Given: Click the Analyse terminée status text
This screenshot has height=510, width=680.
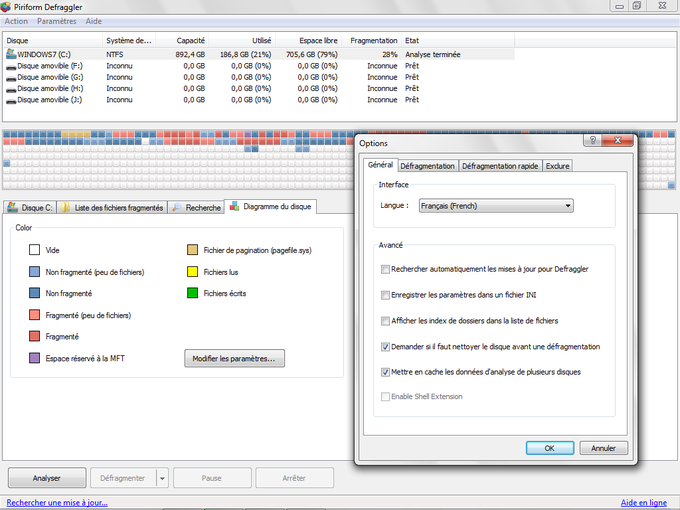Looking at the screenshot, I should (x=433, y=55).
